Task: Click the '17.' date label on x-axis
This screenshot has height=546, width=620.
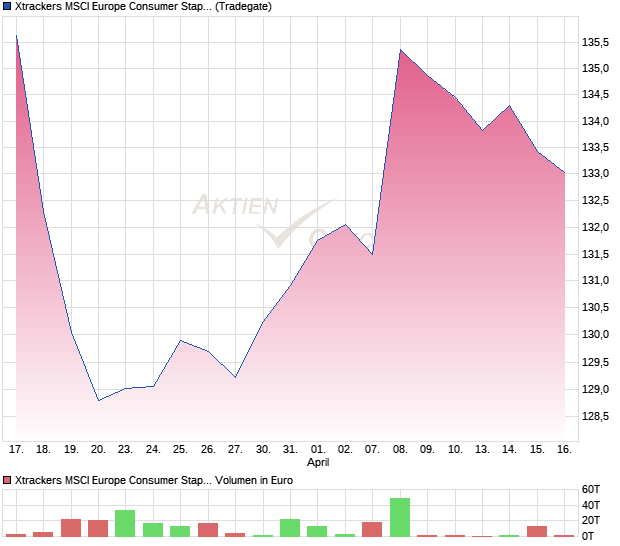Action: [x=16, y=450]
